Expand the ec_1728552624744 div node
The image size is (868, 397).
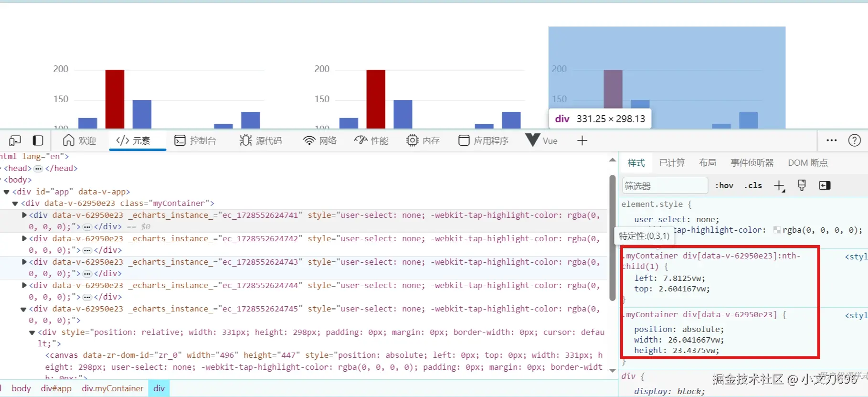coord(24,285)
